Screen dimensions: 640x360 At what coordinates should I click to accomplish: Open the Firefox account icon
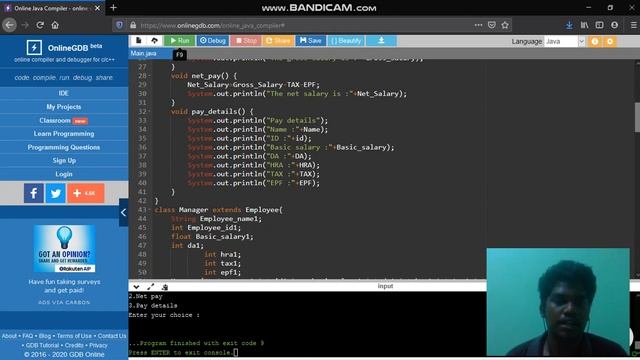click(x=614, y=25)
